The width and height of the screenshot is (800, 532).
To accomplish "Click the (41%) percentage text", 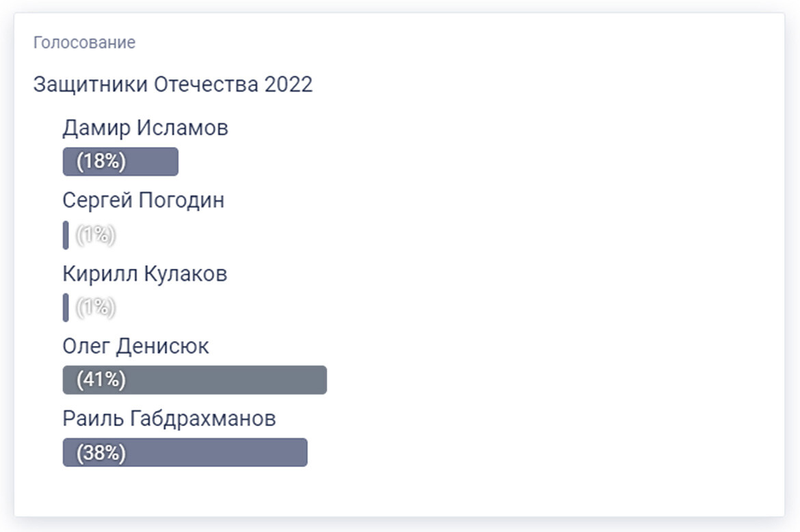I will click(x=101, y=380).
